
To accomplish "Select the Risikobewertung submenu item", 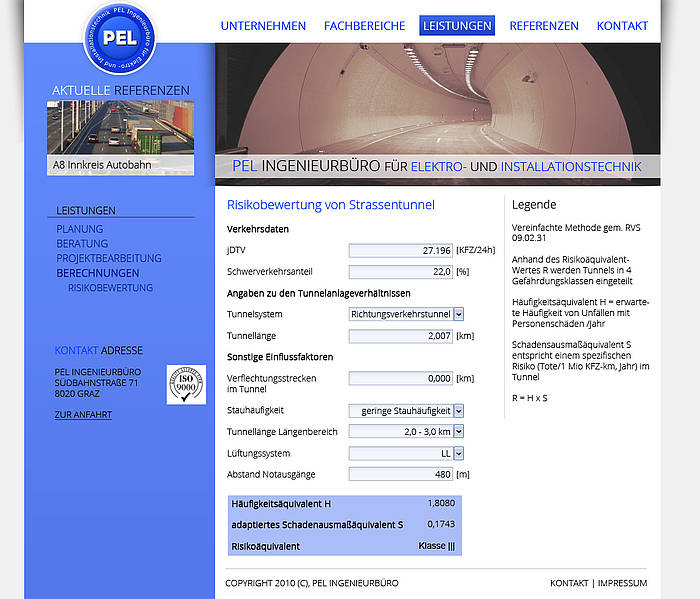I will point(110,288).
